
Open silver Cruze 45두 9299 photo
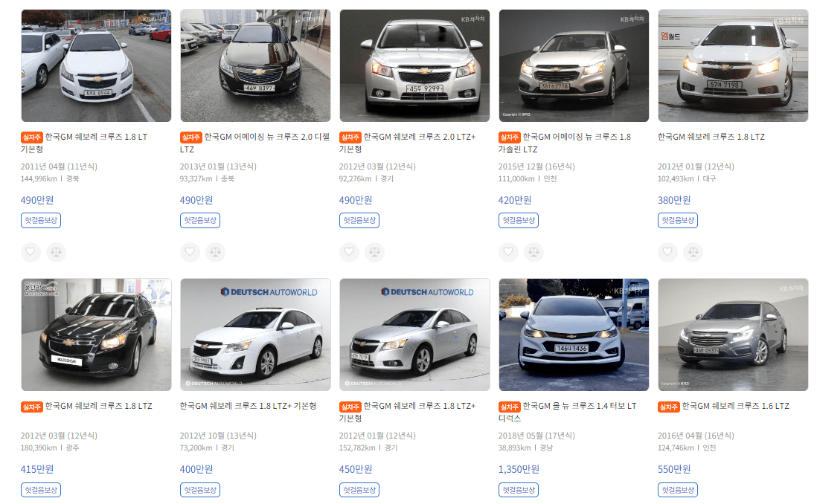click(x=414, y=65)
